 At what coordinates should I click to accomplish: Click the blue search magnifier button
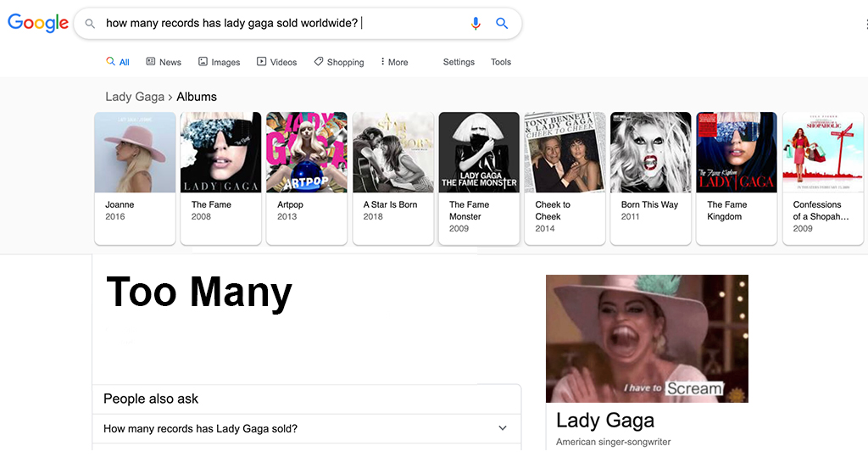[x=502, y=23]
